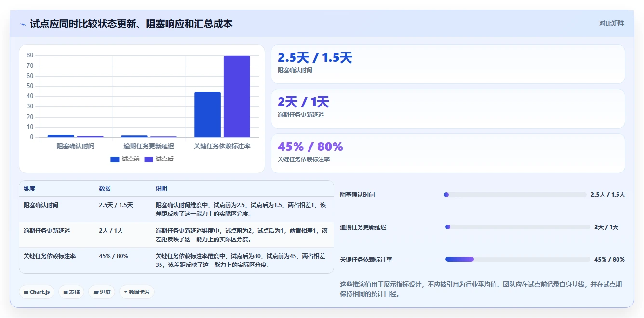The height and width of the screenshot is (318, 644).
Task: Open the 45% / 80% data card value
Action: (310, 146)
